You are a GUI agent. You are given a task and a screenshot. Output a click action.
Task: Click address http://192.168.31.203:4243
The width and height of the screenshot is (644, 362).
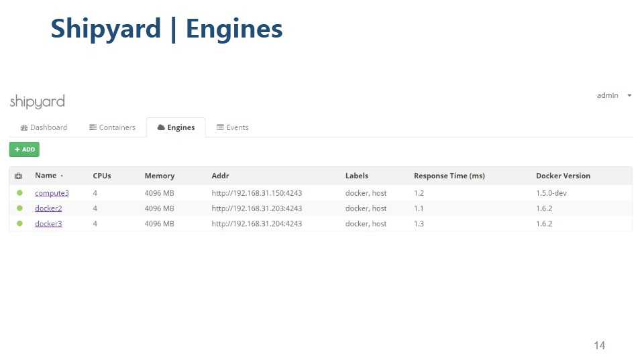pos(257,208)
